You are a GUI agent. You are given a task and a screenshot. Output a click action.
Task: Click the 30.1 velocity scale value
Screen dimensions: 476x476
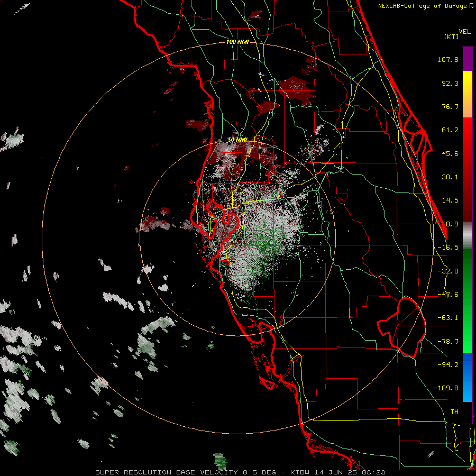click(x=450, y=177)
